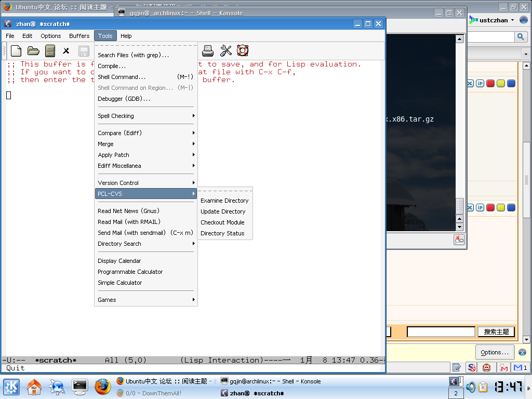Image resolution: width=532 pixels, height=399 pixels.
Task: Select Search Files (with grep)...
Action: [x=146, y=55]
